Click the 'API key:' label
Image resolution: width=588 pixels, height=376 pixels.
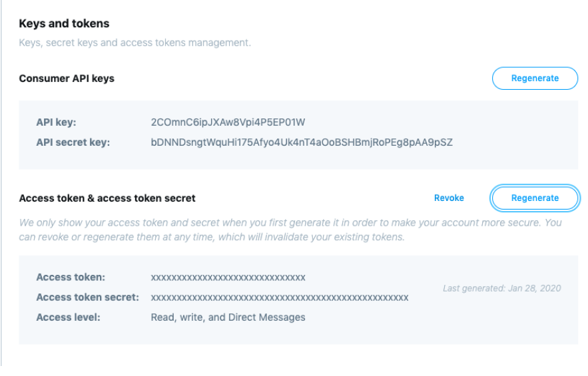click(56, 122)
